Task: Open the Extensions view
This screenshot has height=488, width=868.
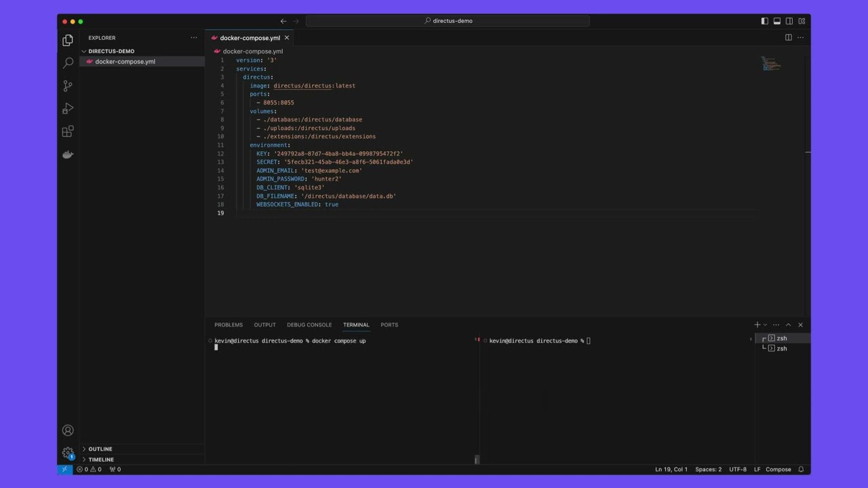Action: pyautogui.click(x=68, y=132)
